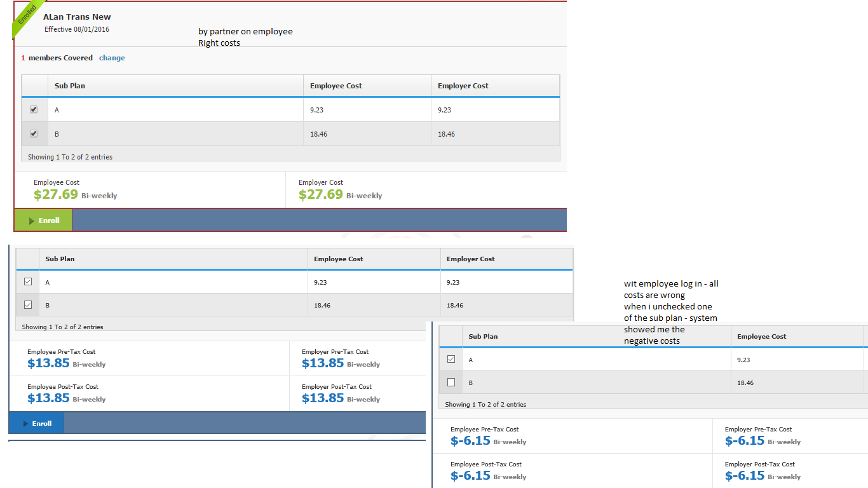Toggle sub plan A checkbox in the $13.85 cost panel
The image size is (868, 488).
pyautogui.click(x=27, y=281)
